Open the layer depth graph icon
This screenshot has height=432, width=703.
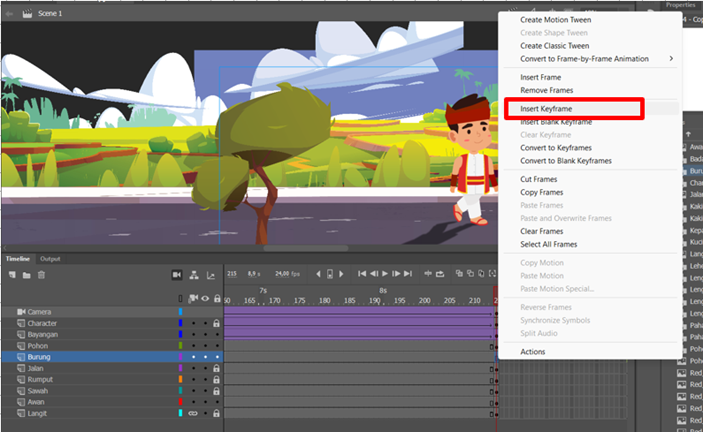pyautogui.click(x=211, y=275)
